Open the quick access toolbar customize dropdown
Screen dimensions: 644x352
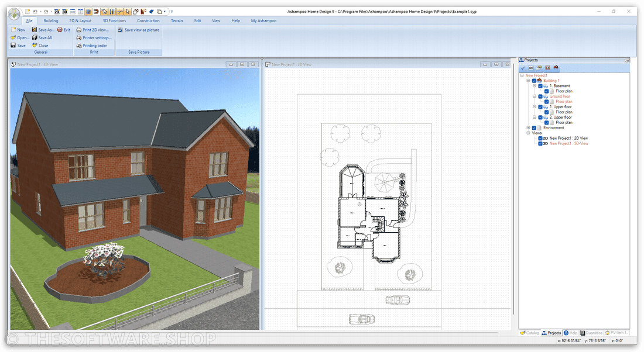click(172, 12)
